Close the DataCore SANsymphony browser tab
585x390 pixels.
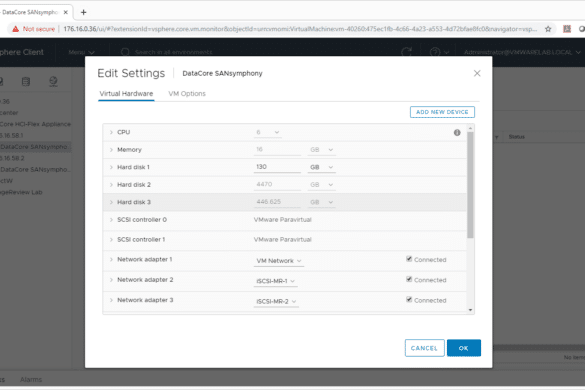pyautogui.click(x=66, y=12)
